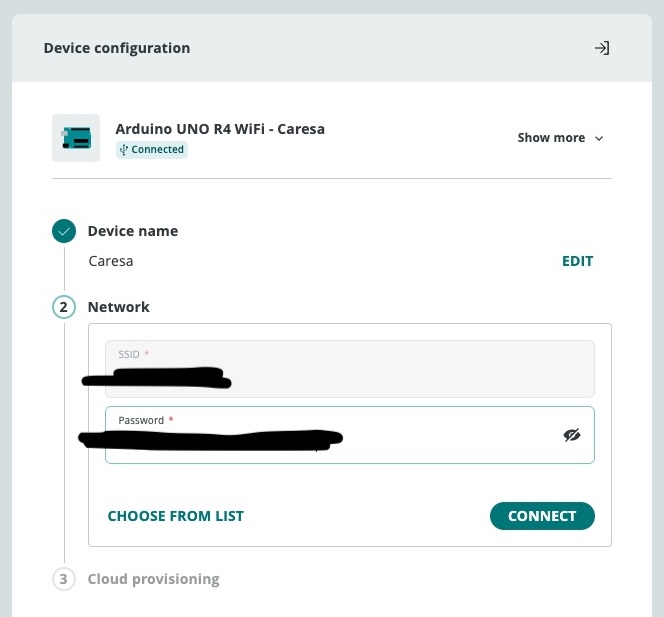Viewport: 664px width, 617px height.
Task: Open the Choose From List network picker
Action: coord(176,516)
